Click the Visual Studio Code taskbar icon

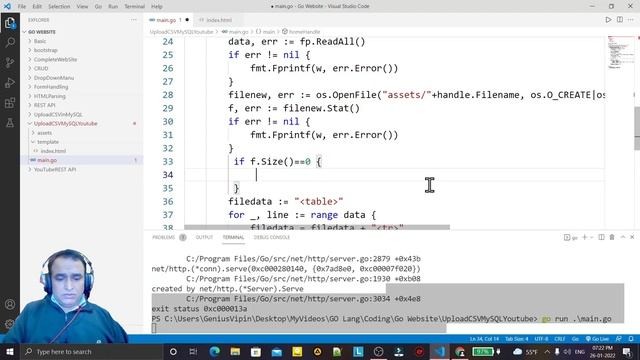tap(440, 351)
